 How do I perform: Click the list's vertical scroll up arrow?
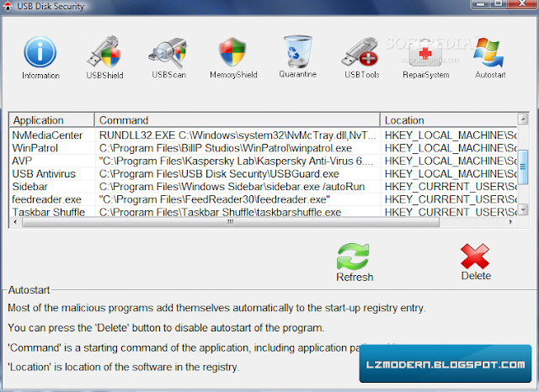coord(523,119)
